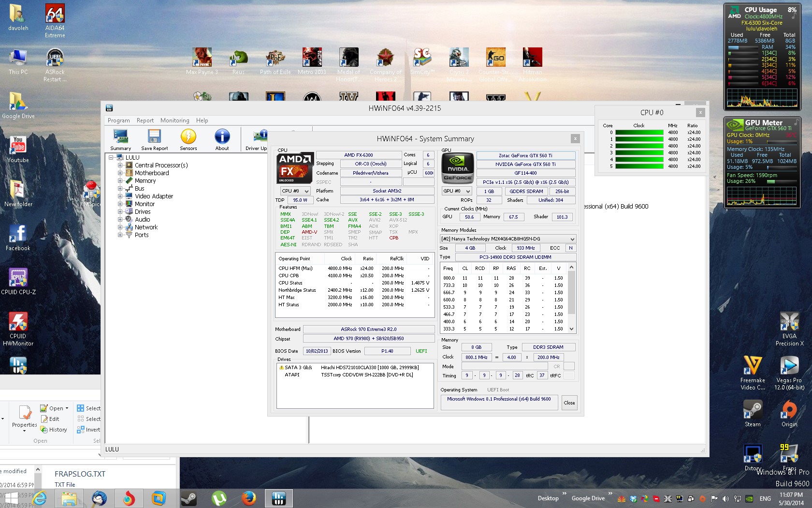Expand Central Processor(s) tree node

pyautogui.click(x=120, y=165)
